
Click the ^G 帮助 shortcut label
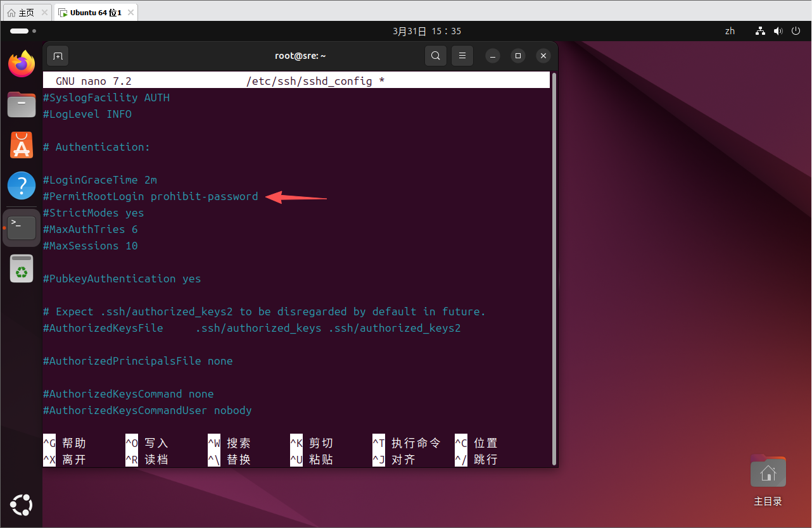65,443
